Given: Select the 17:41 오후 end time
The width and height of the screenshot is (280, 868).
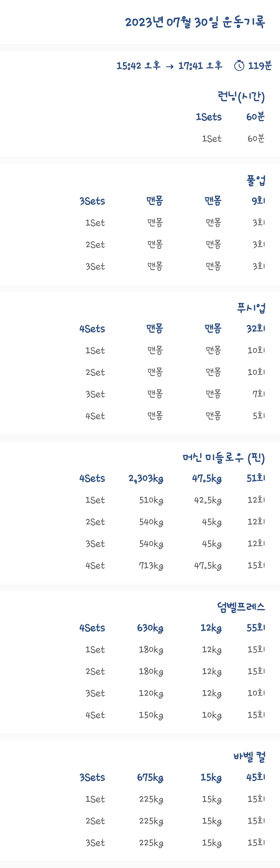Looking at the screenshot, I should 200,65.
